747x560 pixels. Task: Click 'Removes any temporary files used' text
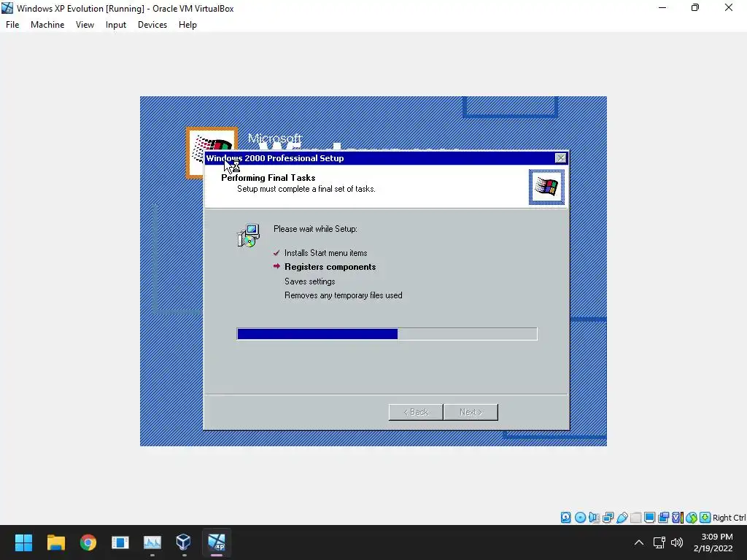click(x=344, y=295)
